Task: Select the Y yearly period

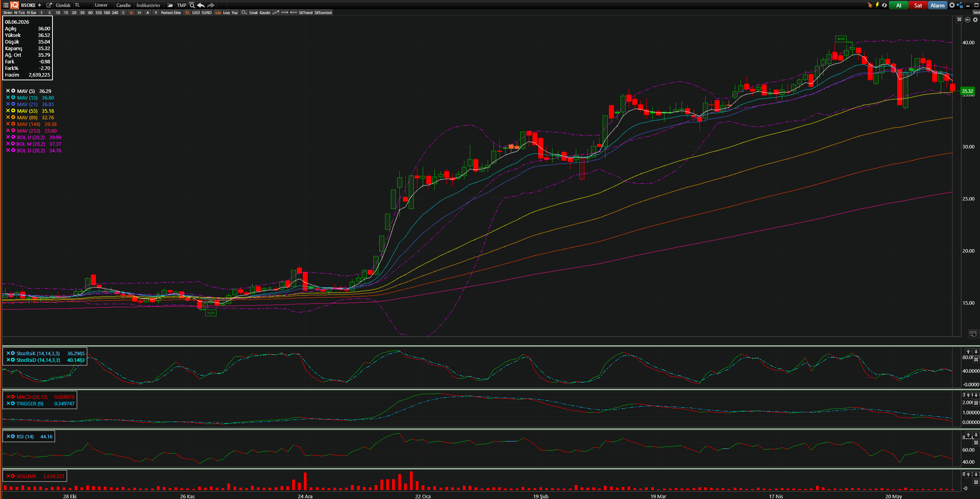Action: click(x=156, y=12)
